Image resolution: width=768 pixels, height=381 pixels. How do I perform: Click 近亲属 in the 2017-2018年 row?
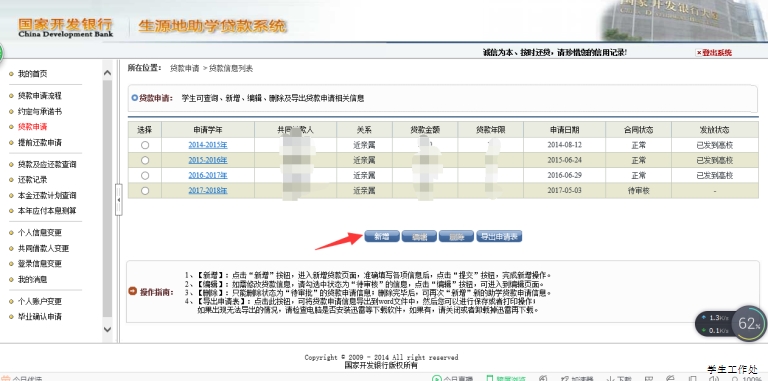pos(364,190)
